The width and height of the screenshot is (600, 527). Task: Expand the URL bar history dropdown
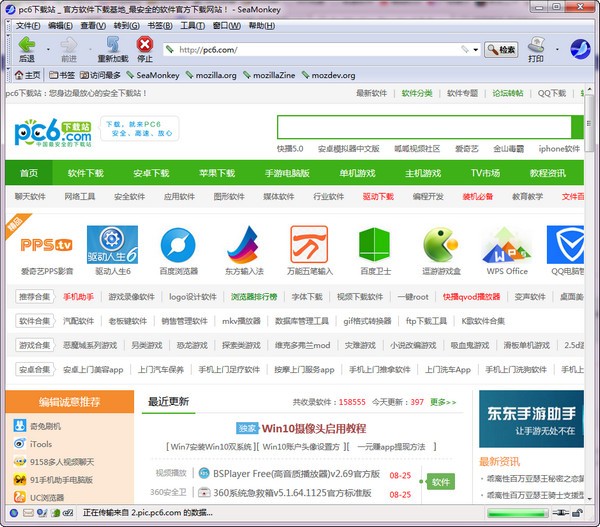(x=473, y=49)
